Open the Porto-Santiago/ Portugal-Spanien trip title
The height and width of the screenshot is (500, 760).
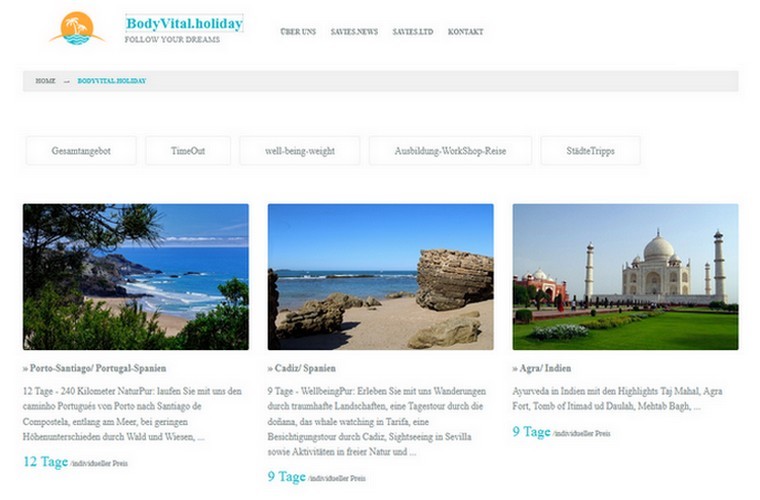click(x=95, y=368)
